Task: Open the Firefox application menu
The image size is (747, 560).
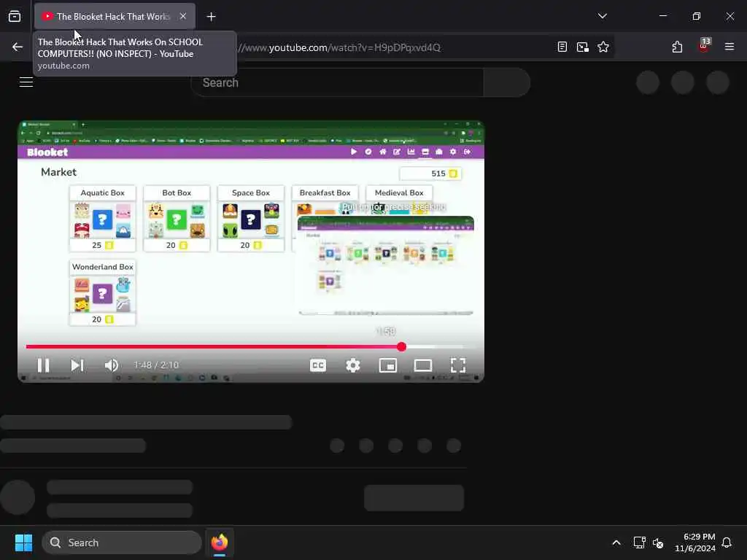Action: click(x=729, y=47)
